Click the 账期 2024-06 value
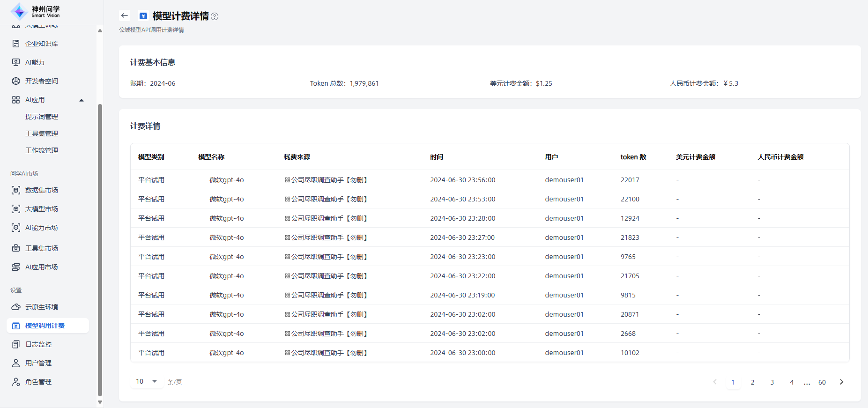The width and height of the screenshot is (868, 408). (163, 83)
